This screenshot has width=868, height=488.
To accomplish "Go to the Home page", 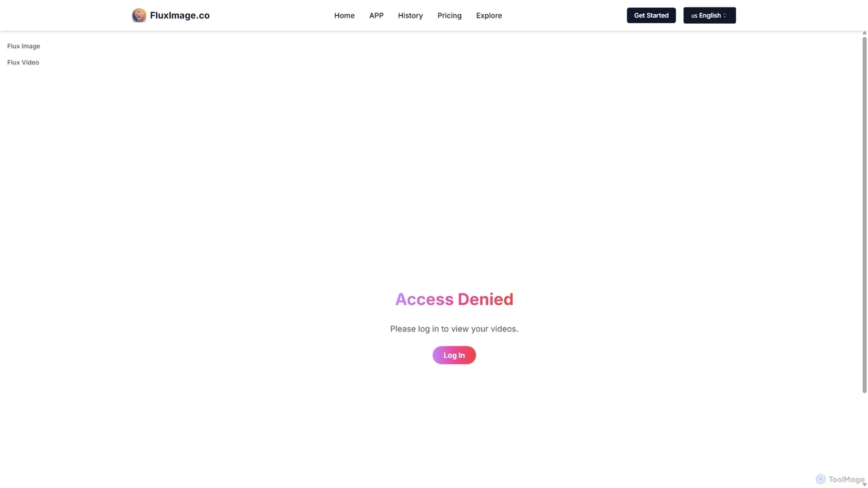I will pyautogui.click(x=344, y=16).
